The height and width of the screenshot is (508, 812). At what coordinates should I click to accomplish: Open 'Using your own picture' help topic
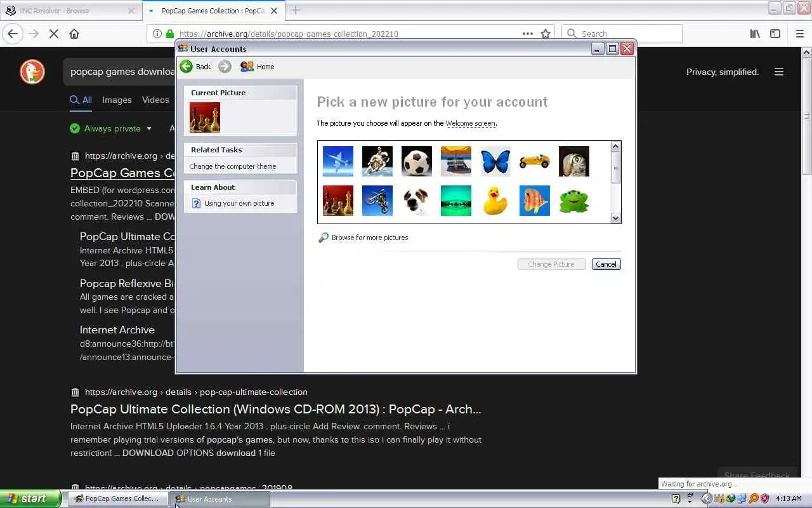(x=239, y=203)
